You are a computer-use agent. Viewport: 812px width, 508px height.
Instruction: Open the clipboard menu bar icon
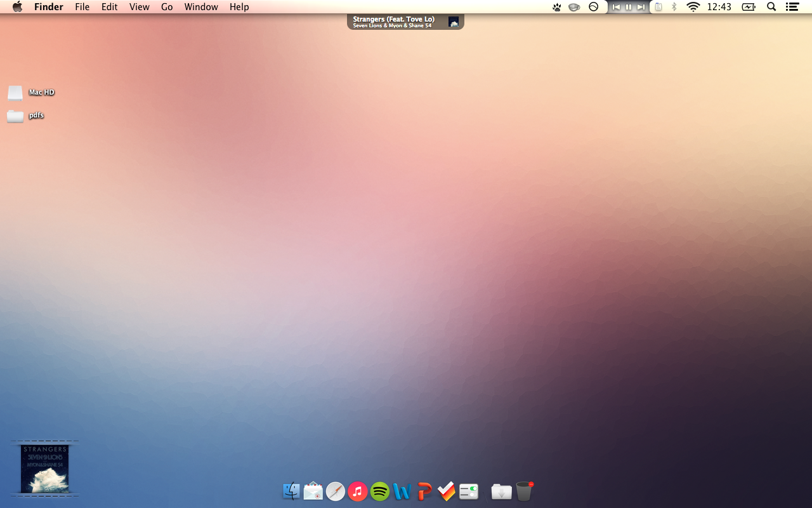[658, 7]
